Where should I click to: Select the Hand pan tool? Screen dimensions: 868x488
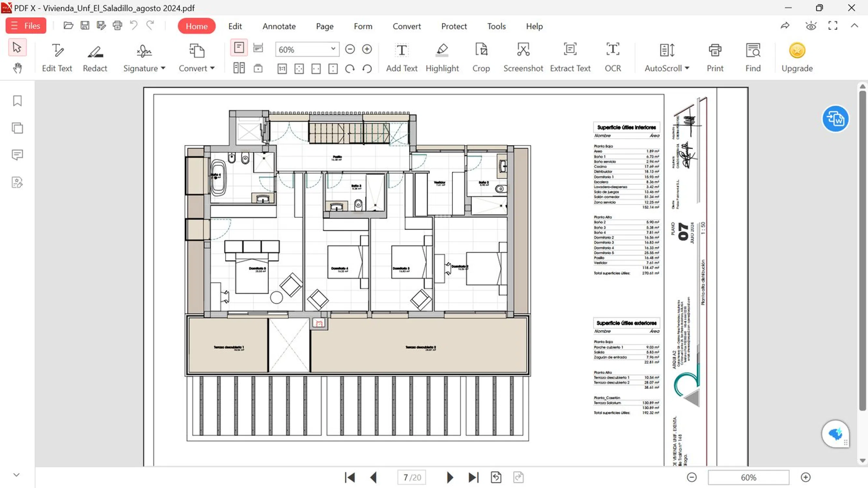17,68
